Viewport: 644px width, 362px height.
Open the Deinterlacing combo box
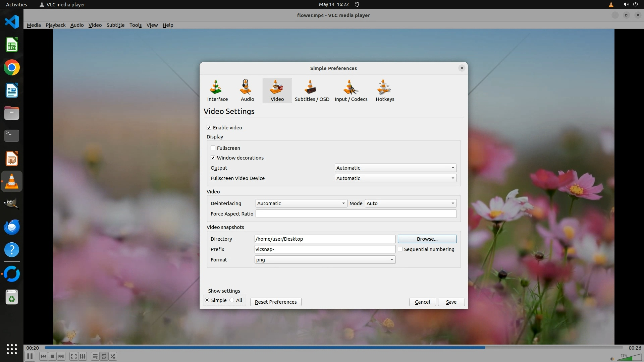click(301, 203)
